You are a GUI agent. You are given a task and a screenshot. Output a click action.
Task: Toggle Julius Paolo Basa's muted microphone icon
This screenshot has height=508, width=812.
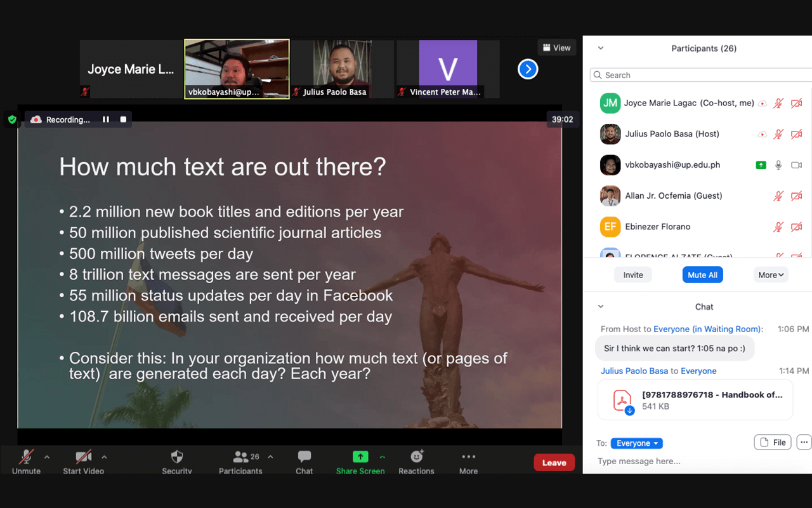click(778, 134)
